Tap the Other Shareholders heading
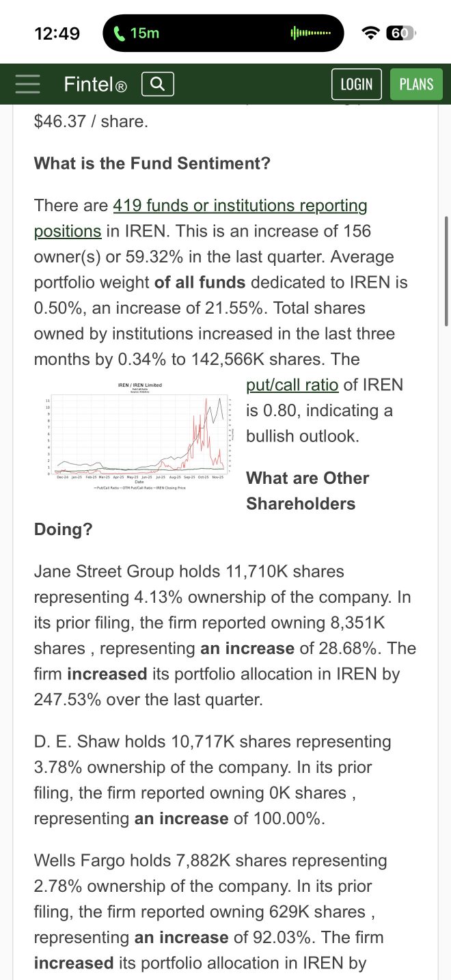451x980 pixels. [x=307, y=491]
